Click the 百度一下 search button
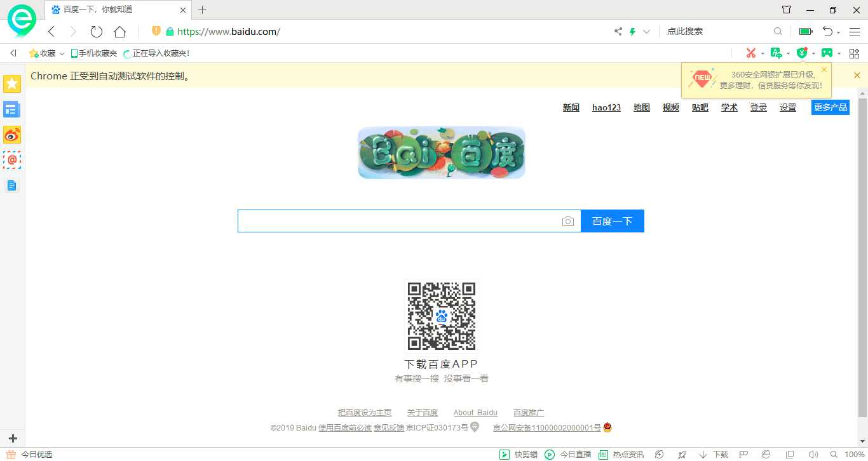The width and height of the screenshot is (868, 461). click(613, 221)
